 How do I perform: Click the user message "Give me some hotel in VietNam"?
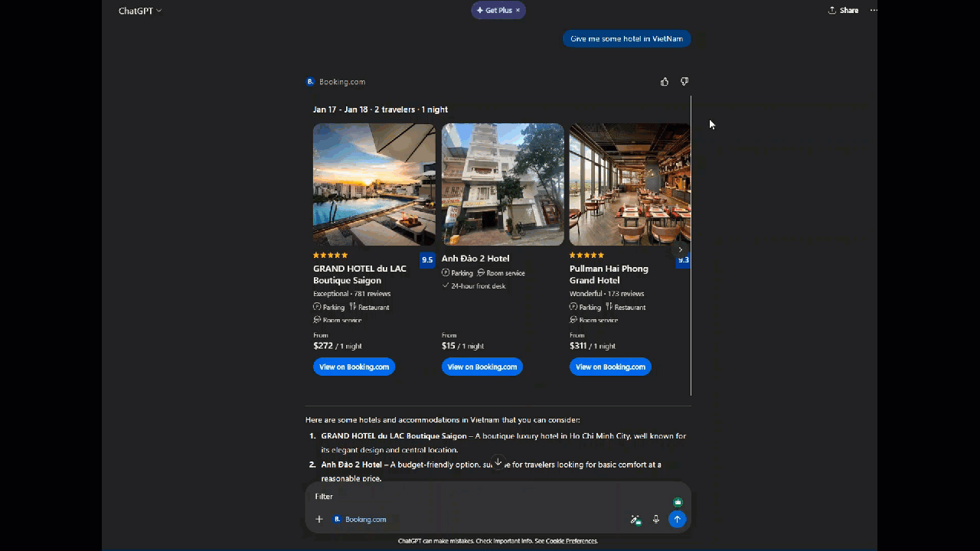tap(626, 39)
